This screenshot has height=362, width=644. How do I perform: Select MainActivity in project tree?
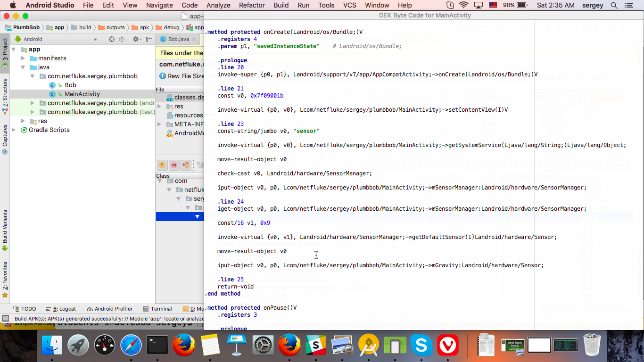[x=82, y=94]
